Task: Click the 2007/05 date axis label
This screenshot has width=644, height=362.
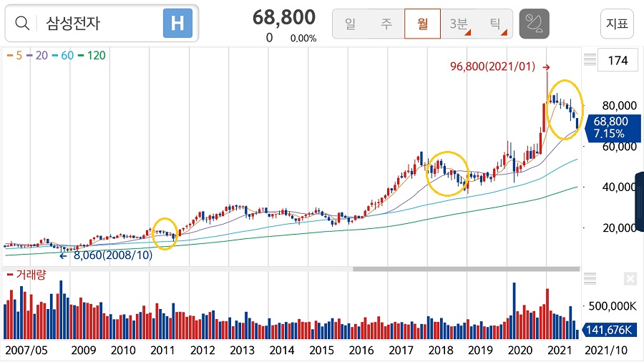Action: coord(26,351)
